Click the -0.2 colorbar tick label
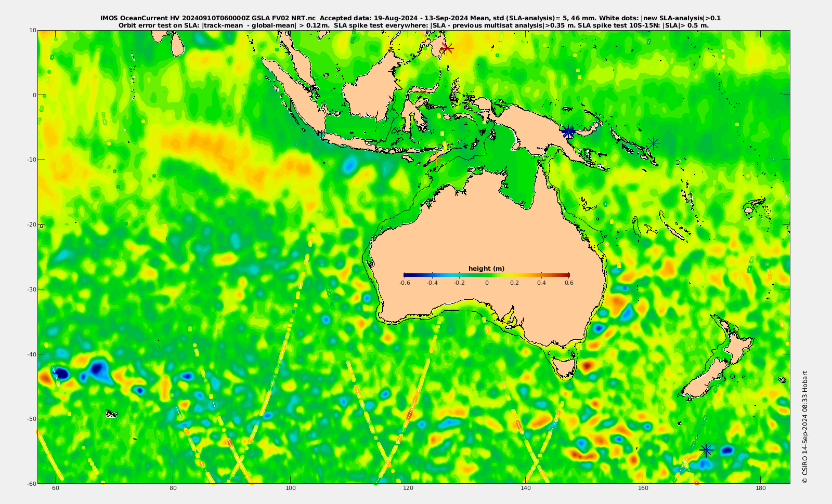The width and height of the screenshot is (832, 504). click(x=459, y=283)
